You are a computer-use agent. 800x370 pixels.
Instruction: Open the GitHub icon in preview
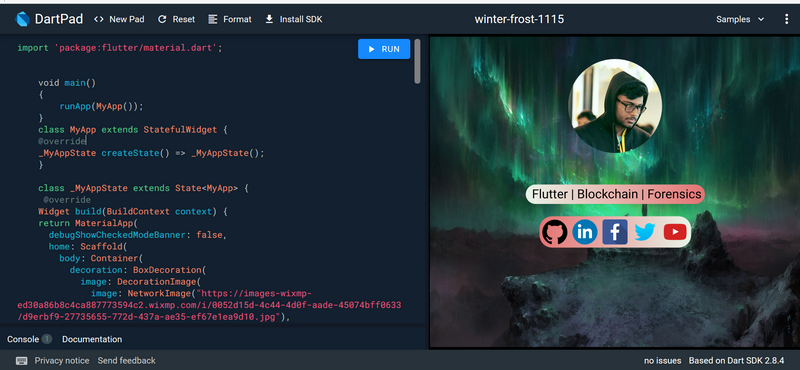[x=555, y=232]
